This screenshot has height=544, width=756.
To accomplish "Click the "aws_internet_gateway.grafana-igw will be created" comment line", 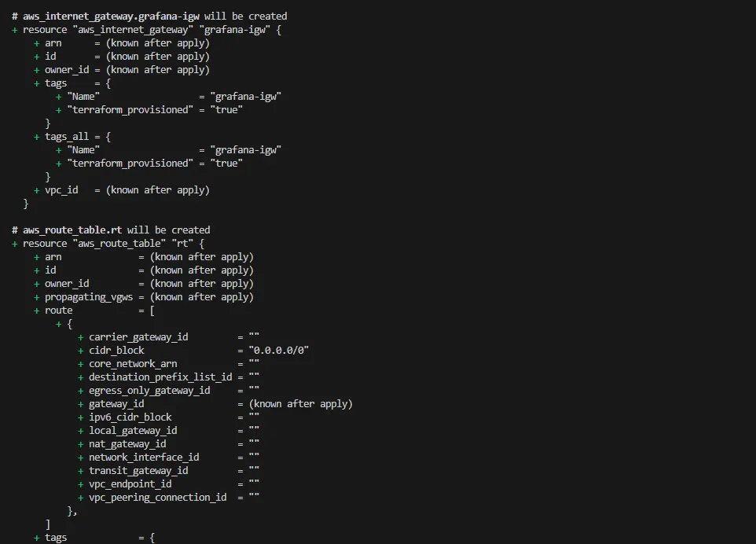I will (x=149, y=16).
